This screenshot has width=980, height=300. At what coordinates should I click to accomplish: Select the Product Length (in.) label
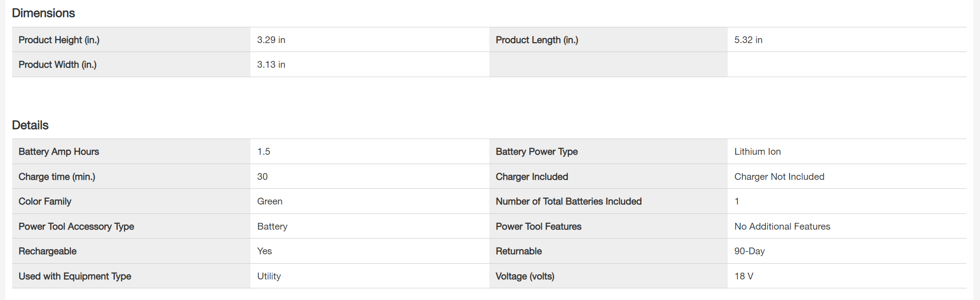(x=537, y=40)
